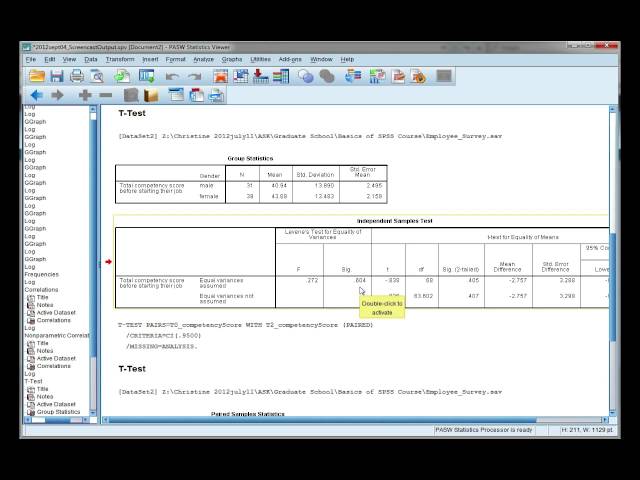Select Frequencies in the outline pane

41,274
